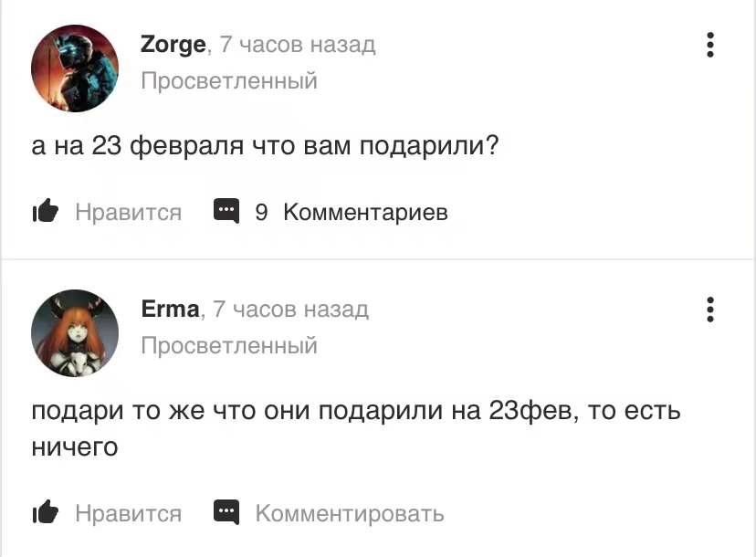The image size is (756, 557).
Task: Like Zorge's post via the Нравится label
Action: (x=128, y=212)
